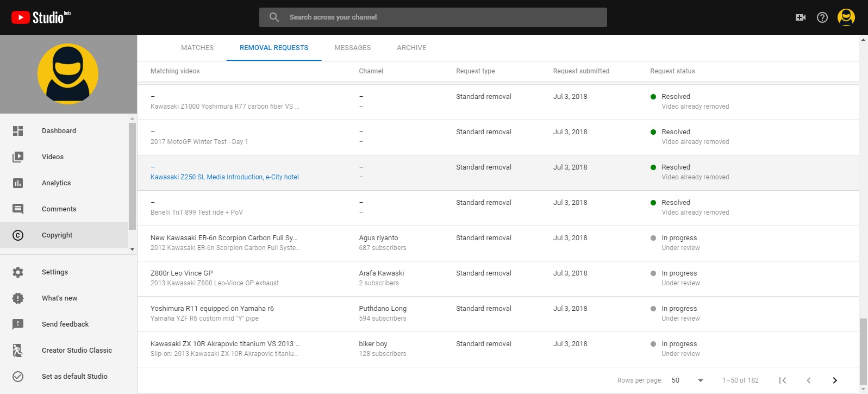The height and width of the screenshot is (394, 868).
Task: Click the large channel avatar in sidebar
Action: coord(68,74)
